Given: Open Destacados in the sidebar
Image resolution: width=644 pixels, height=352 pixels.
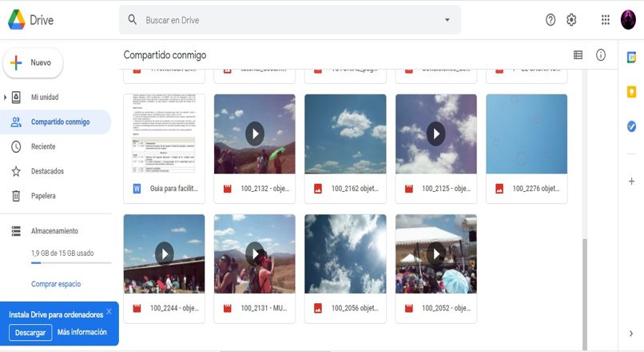Looking at the screenshot, I should coord(47,171).
